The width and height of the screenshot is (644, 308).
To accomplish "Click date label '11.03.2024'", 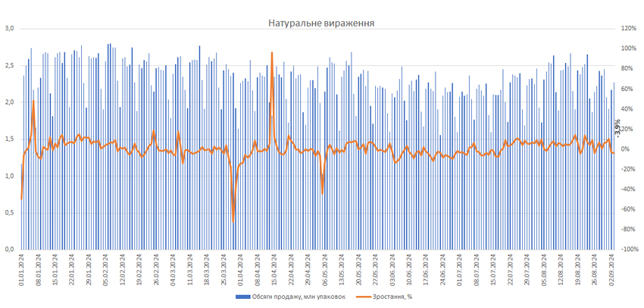I will [190, 269].
